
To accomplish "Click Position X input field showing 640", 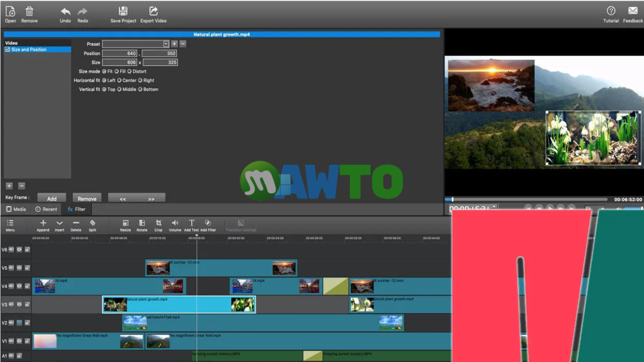I will [x=120, y=53].
